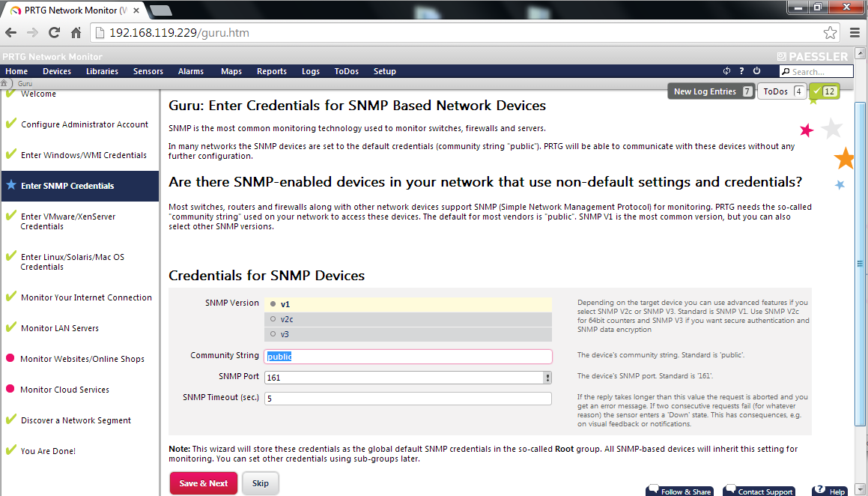Viewport: 868px width, 496px height.
Task: Go to Enter Linux/Solaris/Mac OS Credentials step
Action: coord(73,261)
